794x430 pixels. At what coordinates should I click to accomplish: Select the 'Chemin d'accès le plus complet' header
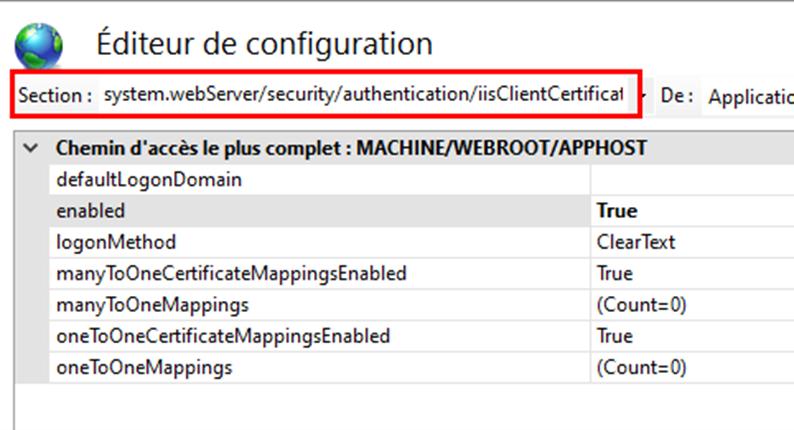[x=350, y=149]
